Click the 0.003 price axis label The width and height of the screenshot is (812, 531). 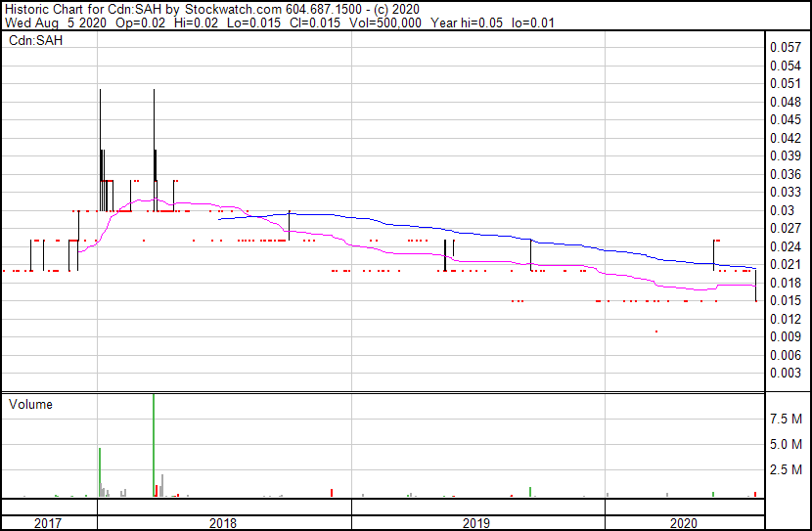pos(784,373)
